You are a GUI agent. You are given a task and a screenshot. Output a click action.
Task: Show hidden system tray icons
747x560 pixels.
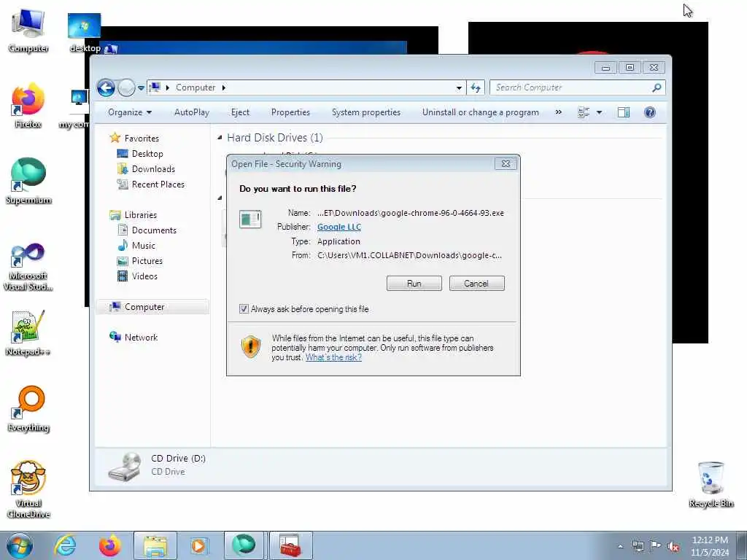click(x=620, y=546)
